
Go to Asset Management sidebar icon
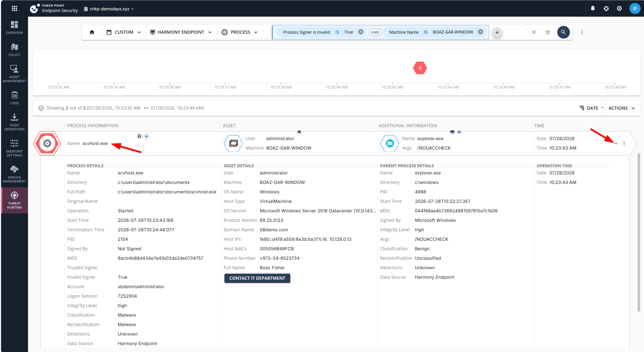[x=14, y=74]
